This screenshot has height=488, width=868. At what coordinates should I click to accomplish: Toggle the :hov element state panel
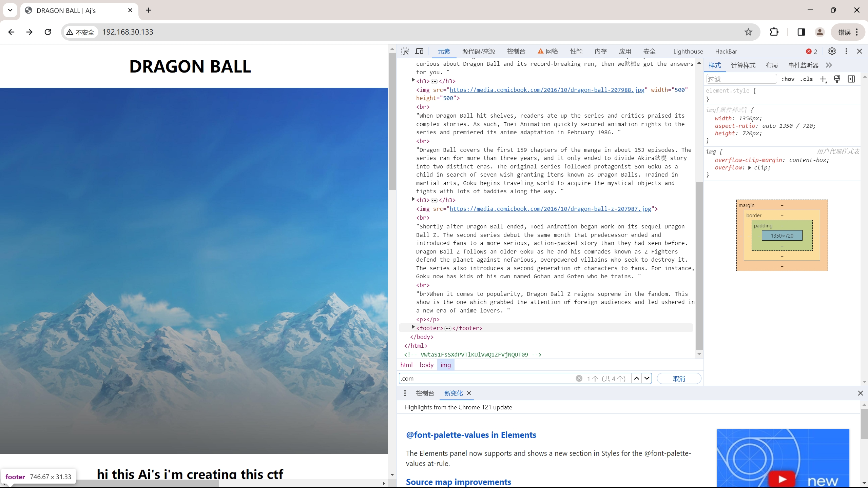(x=788, y=79)
